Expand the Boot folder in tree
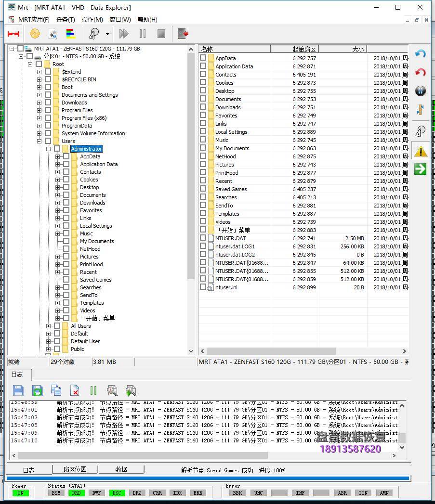The image size is (435, 504). (39, 87)
